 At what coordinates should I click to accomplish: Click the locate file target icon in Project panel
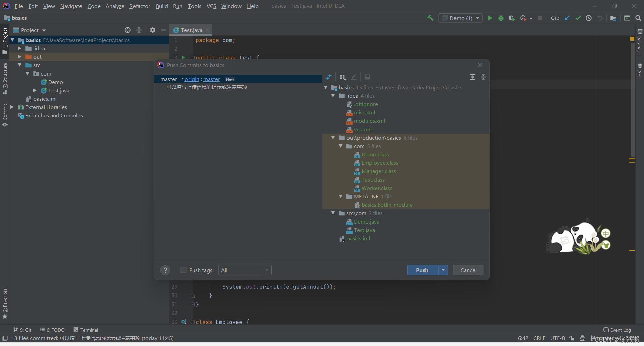point(128,30)
